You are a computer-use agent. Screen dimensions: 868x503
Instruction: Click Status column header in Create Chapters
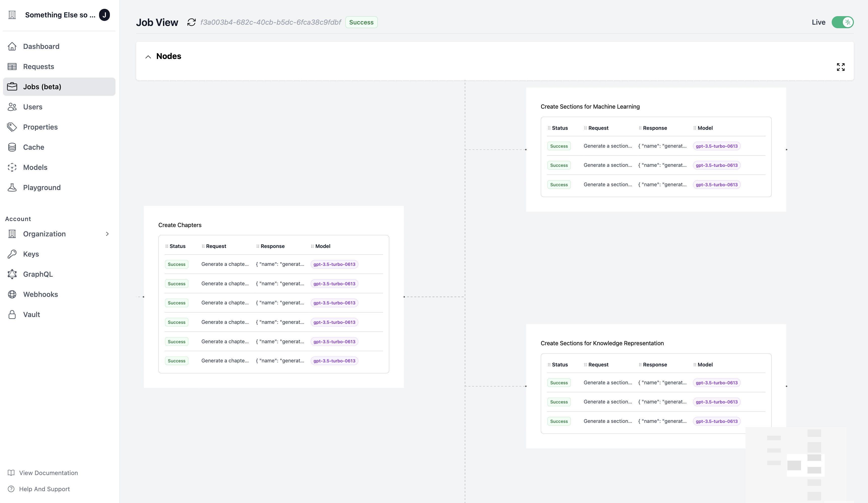(x=177, y=246)
